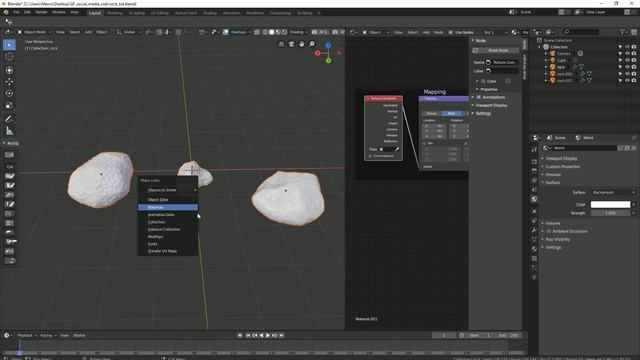The height and width of the screenshot is (360, 640).
Task: Open the Surface Background shader dropdown
Action: [613, 192]
